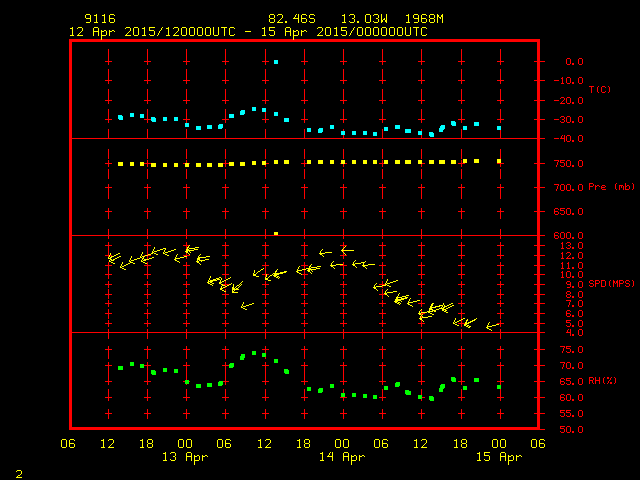This screenshot has height=480, width=640.
Task: Click the page number 2 at bottom-left
Action: click(x=19, y=474)
